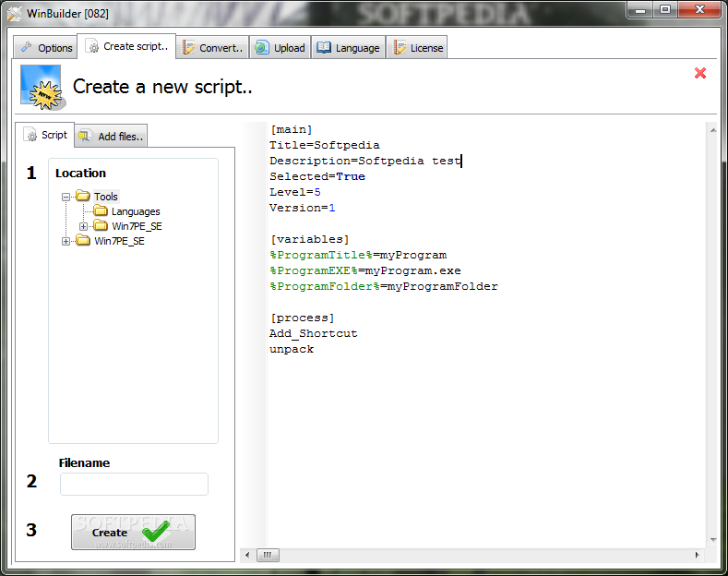Maximize the WinBuilder window

tap(665, 10)
